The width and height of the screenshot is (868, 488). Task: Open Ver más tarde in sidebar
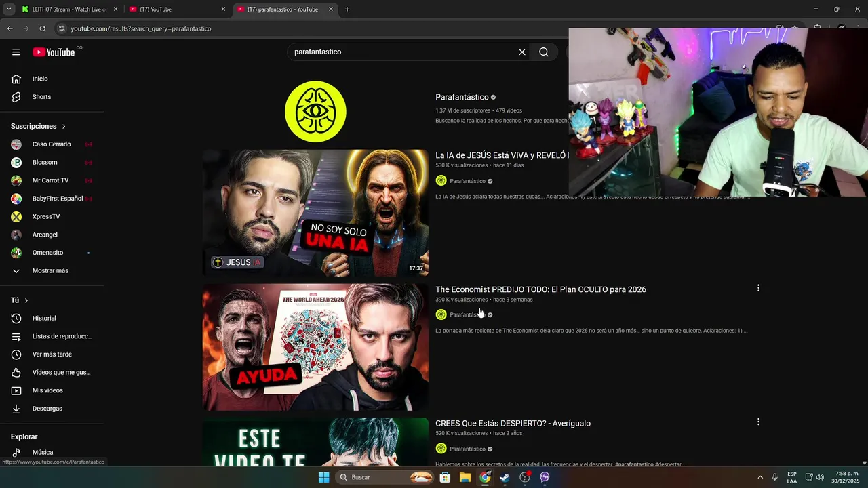click(52, 354)
